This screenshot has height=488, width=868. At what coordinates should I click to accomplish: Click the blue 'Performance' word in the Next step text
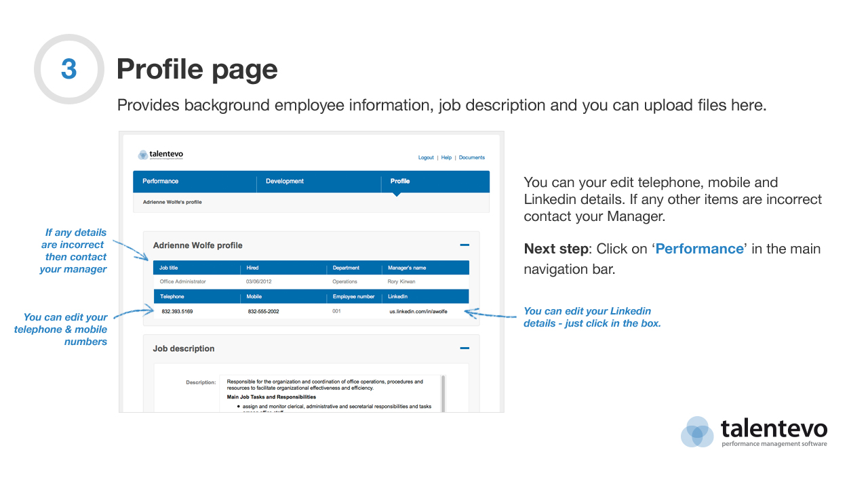tap(699, 249)
